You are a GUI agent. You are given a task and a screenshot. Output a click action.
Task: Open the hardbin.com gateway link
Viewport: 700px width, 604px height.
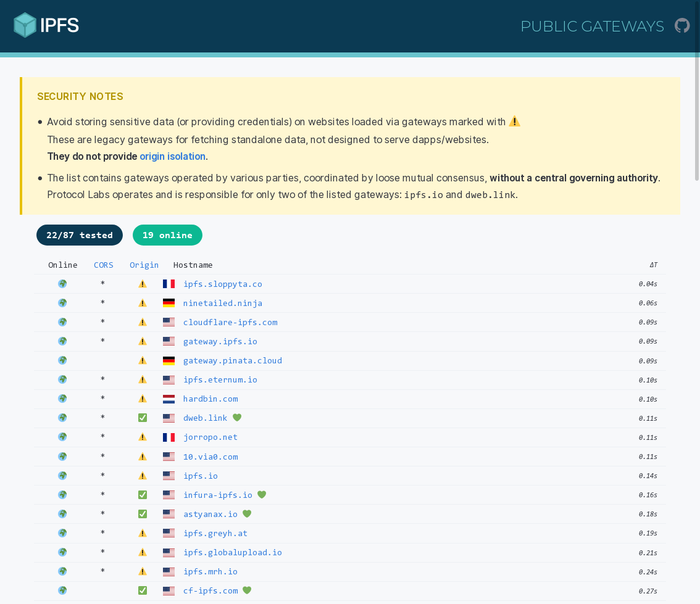click(x=210, y=399)
